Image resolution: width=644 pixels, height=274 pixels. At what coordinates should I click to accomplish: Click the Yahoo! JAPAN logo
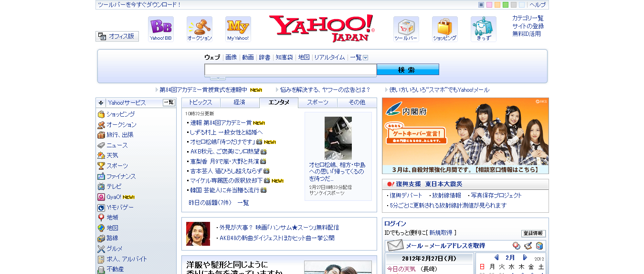coord(322,28)
